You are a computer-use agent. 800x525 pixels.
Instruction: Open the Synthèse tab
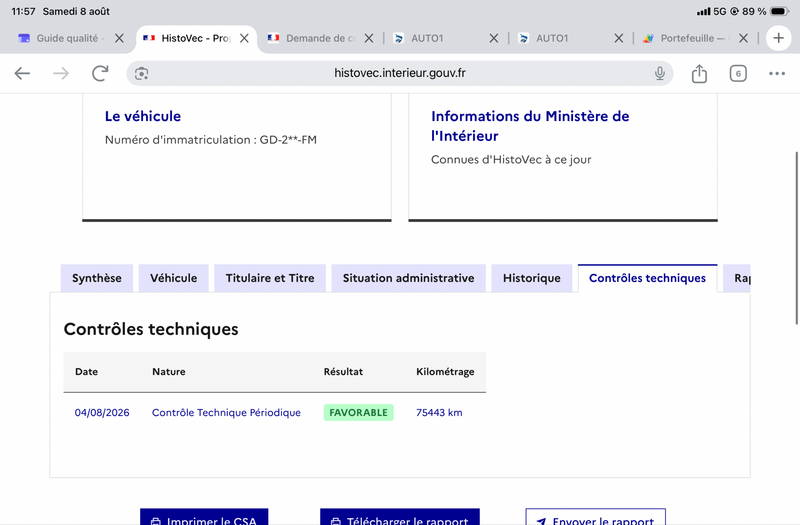97,278
